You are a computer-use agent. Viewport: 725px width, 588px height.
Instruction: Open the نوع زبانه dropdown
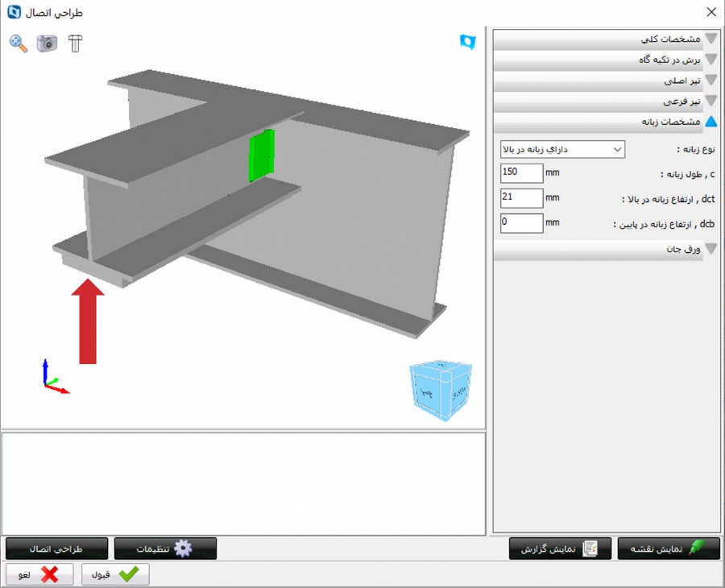(x=562, y=149)
